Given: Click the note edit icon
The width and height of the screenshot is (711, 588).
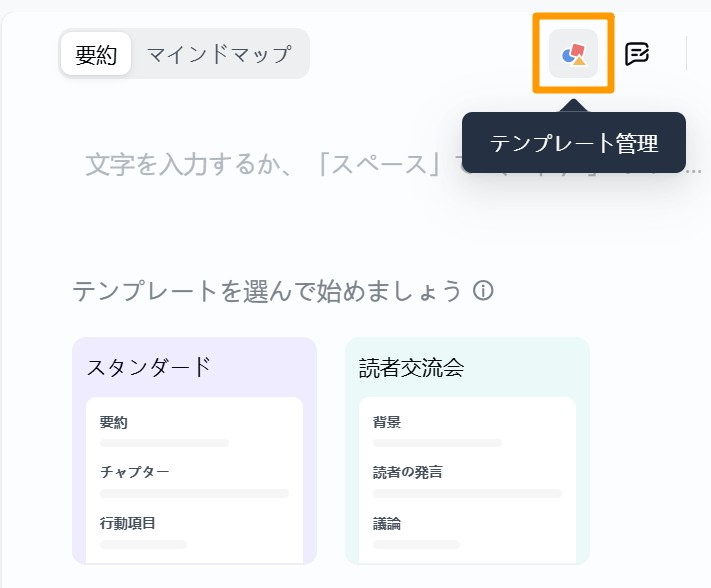Looking at the screenshot, I should pyautogui.click(x=637, y=54).
